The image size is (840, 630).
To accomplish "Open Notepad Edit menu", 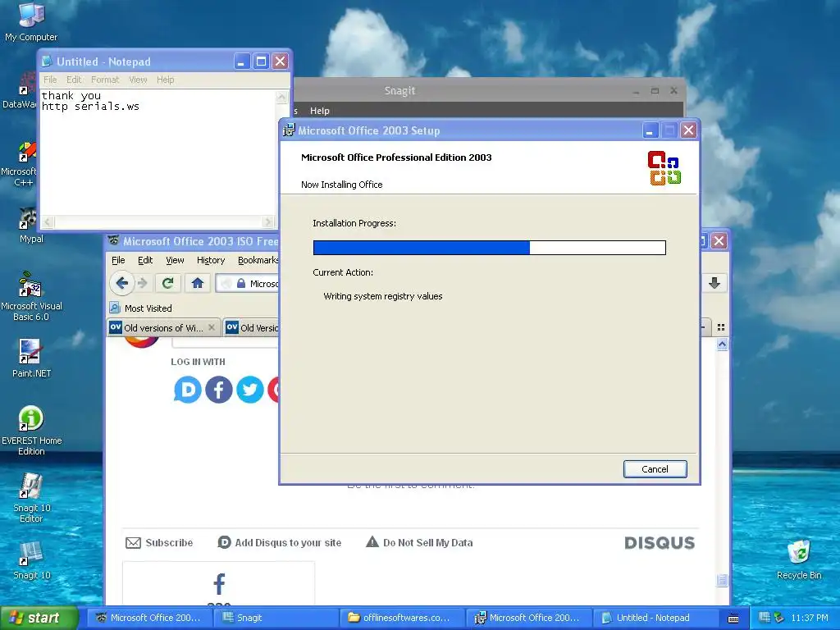I will tap(74, 80).
